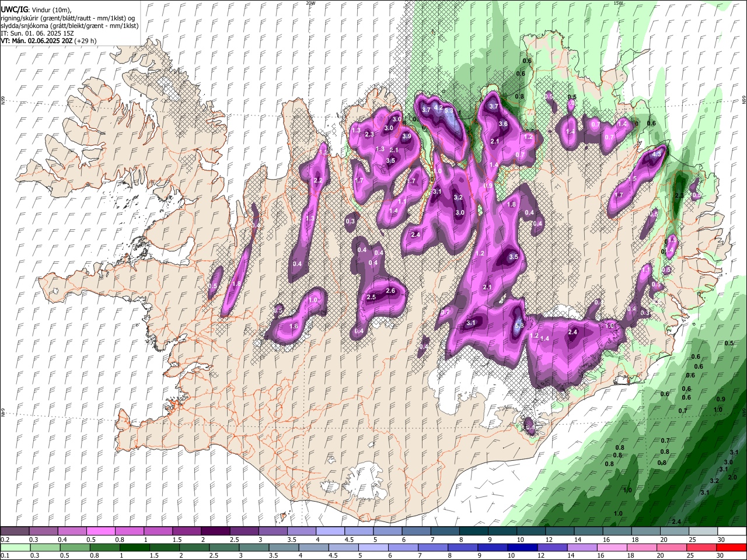The width and height of the screenshot is (747, 560).
Task: Select the darkest green swatch labeled 1
Action: 134,547
